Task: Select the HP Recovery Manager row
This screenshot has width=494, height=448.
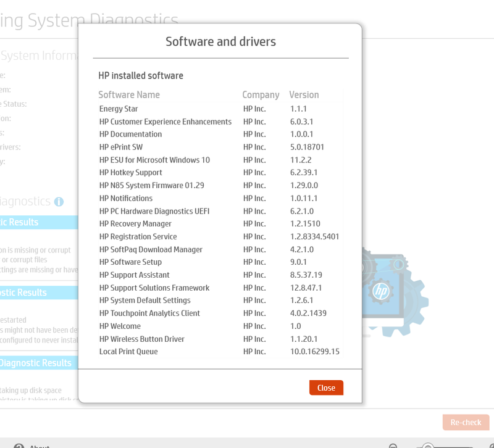Action: (220, 224)
